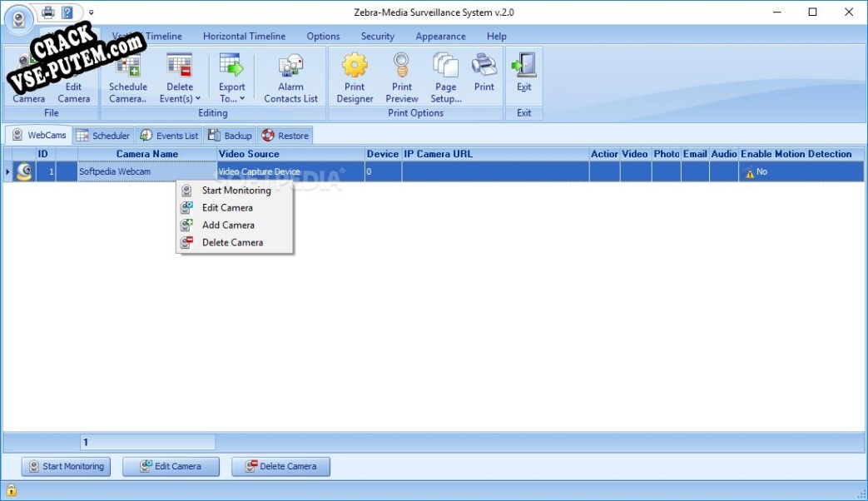Screen dimensions: 868x501
Task: Click the row indicator arrow for Softpedia Webcam
Action: click(7, 171)
